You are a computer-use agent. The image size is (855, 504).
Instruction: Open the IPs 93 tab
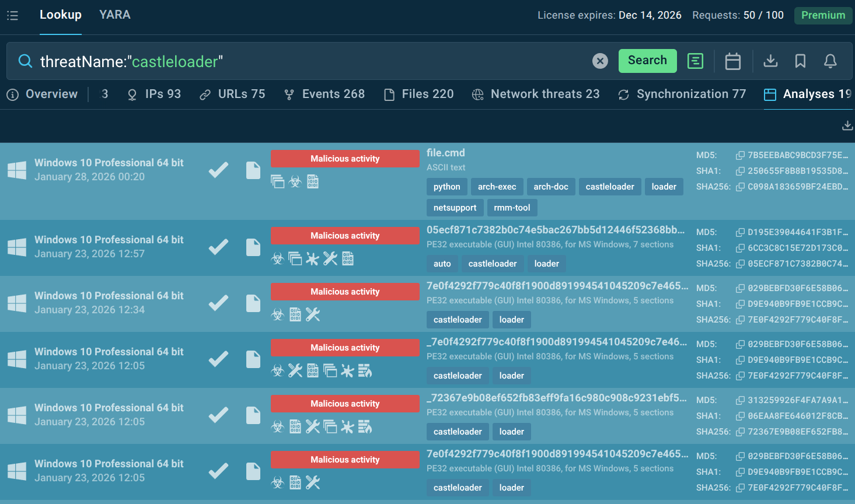[x=154, y=94]
